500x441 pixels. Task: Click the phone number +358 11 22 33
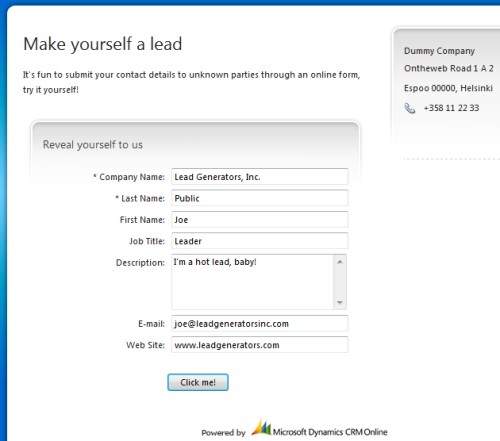click(x=451, y=108)
